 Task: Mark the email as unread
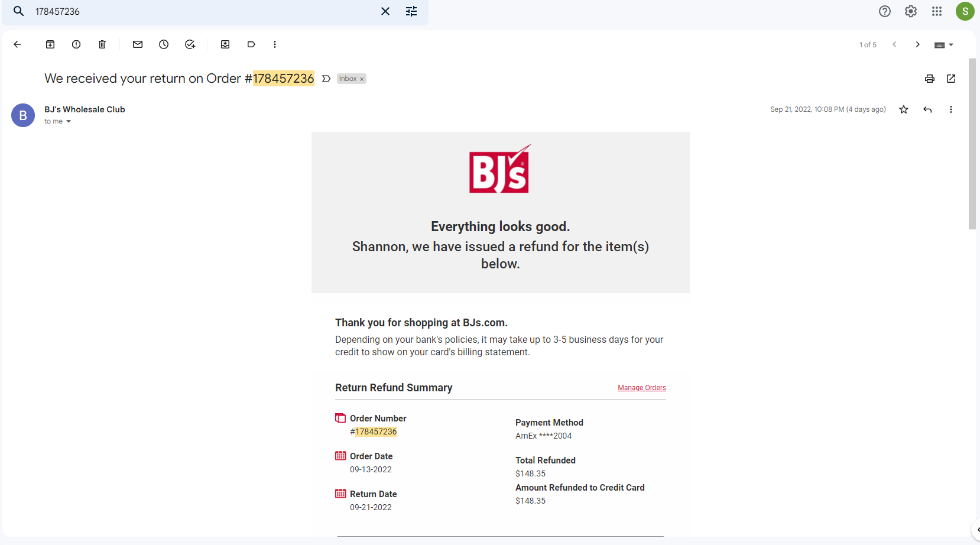138,44
